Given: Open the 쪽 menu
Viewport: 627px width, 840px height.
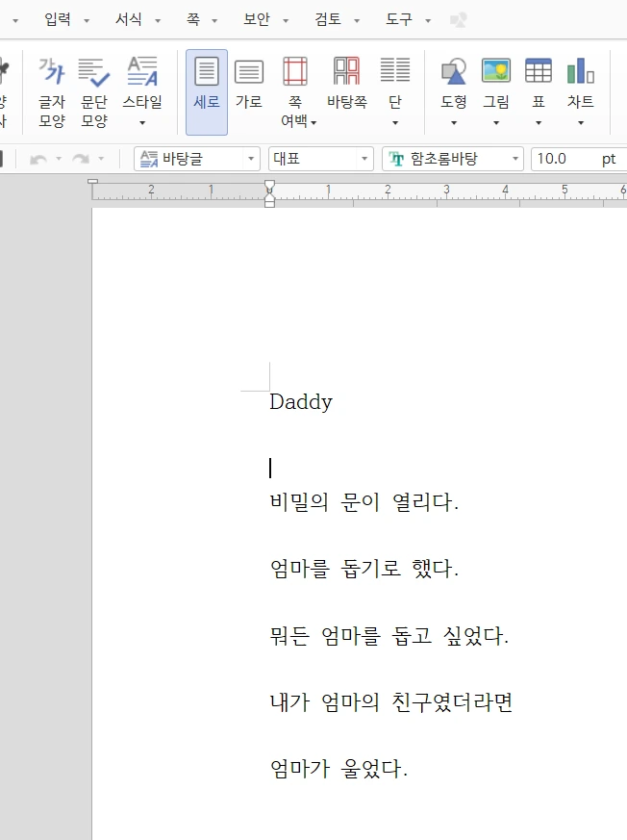Looking at the screenshot, I should (193, 20).
